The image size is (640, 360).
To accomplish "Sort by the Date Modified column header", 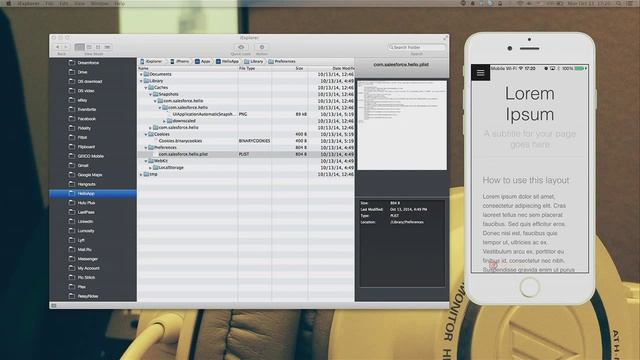I will [331, 69].
